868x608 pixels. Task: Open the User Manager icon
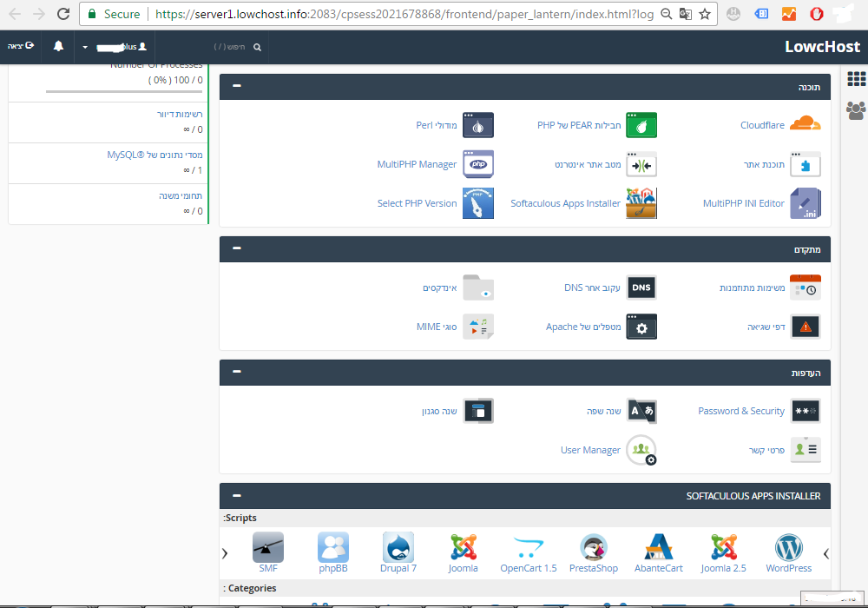pyautogui.click(x=641, y=450)
